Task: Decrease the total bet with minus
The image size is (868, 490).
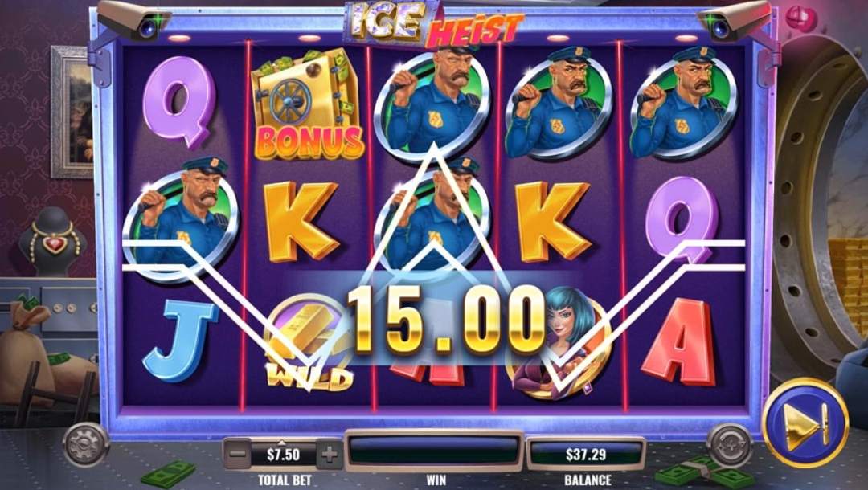Action: (237, 455)
